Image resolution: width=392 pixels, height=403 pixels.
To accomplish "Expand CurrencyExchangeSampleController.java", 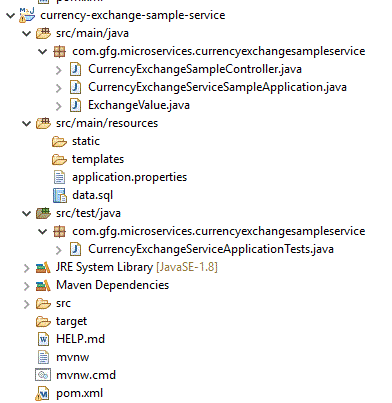I will tap(59, 70).
